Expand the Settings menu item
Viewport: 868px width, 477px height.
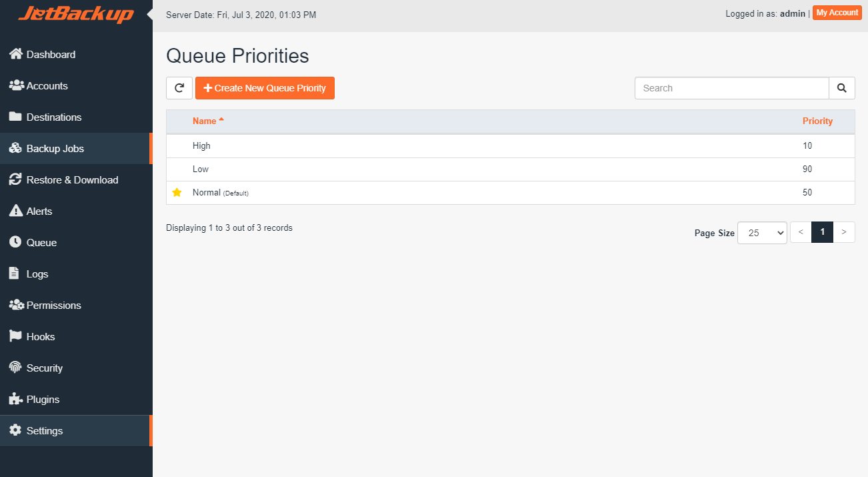coord(45,430)
